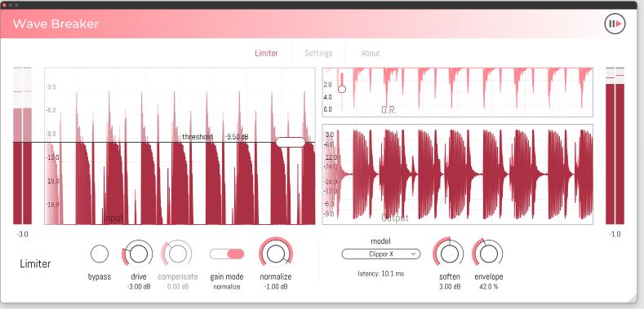
Task: Click the normalize knob
Action: 276,254
